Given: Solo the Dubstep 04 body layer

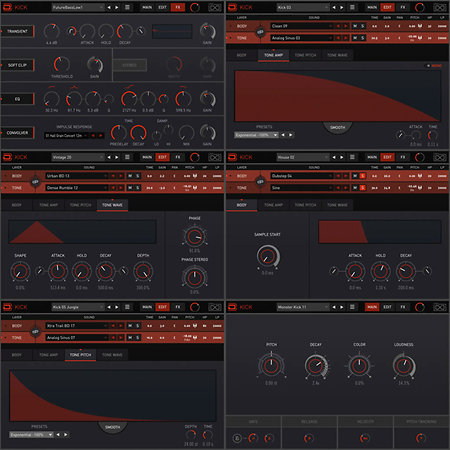Looking at the screenshot, I should click(x=362, y=176).
